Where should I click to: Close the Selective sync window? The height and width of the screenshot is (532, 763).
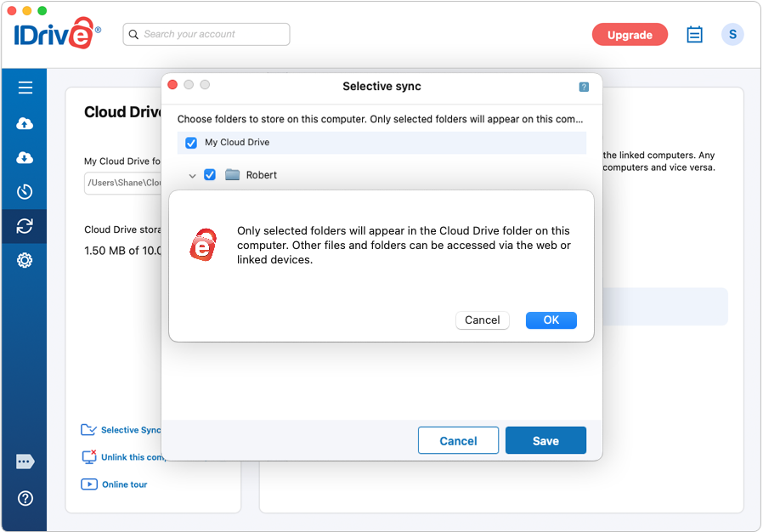pyautogui.click(x=172, y=85)
